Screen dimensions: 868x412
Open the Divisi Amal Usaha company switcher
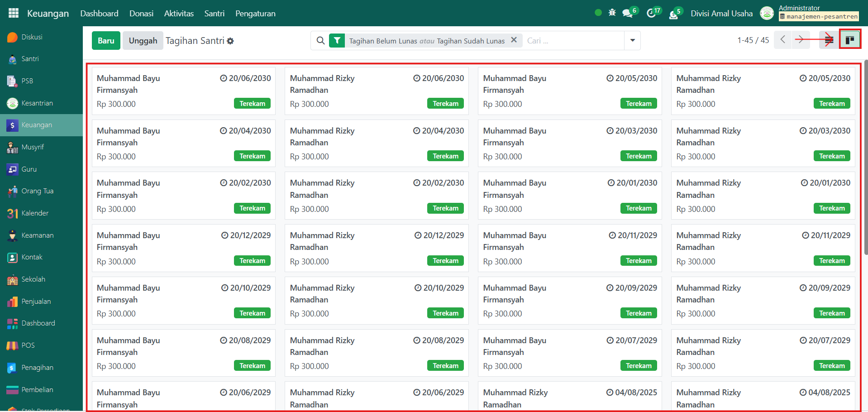721,14
